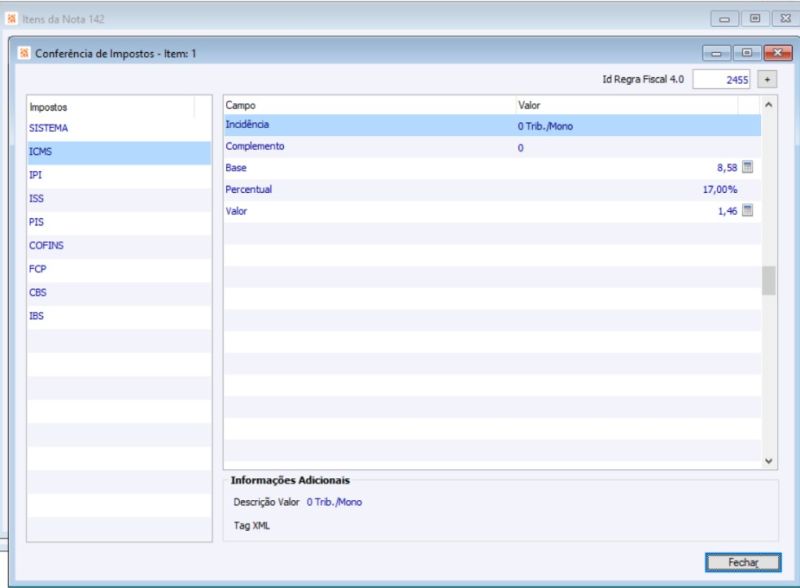
Task: Select COFINS in the Impostos list
Action: click(x=119, y=246)
